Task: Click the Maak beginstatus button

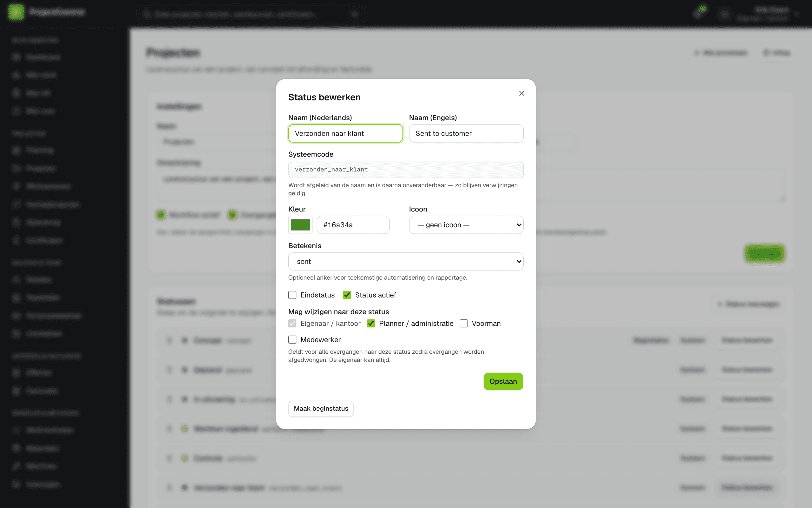Action: (x=321, y=409)
